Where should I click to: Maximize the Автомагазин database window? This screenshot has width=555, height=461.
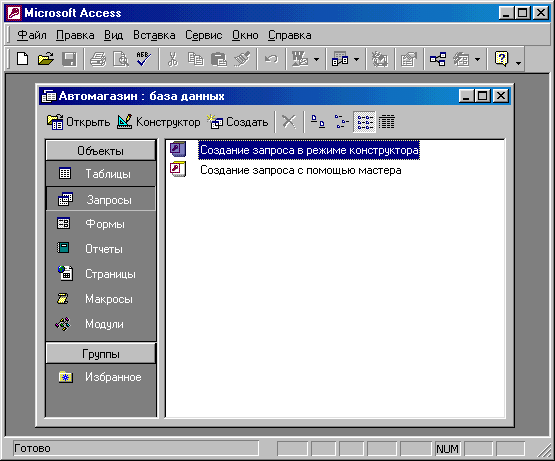[482, 96]
